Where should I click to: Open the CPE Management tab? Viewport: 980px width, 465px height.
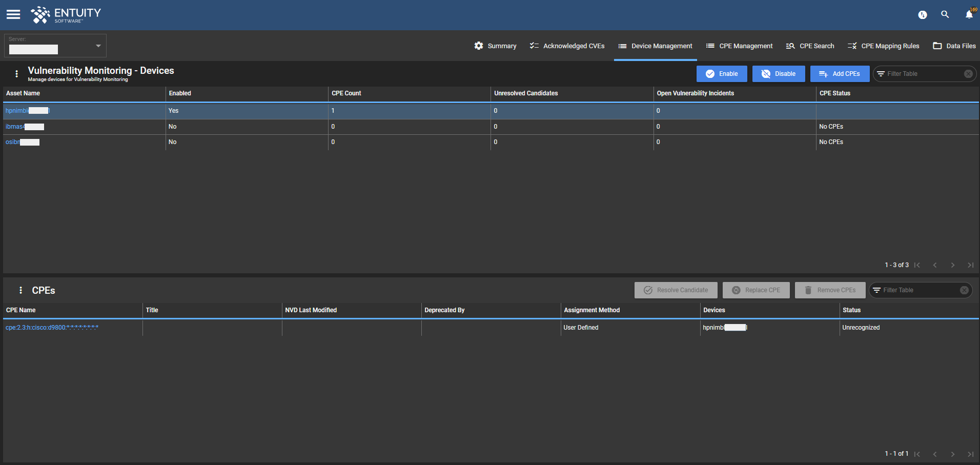(739, 46)
